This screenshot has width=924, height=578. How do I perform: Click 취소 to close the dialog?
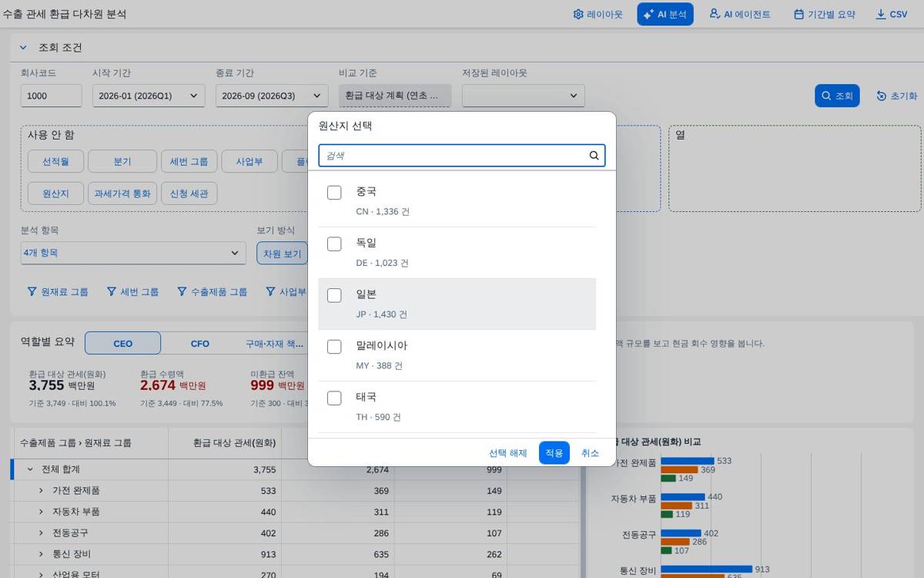[x=590, y=453]
